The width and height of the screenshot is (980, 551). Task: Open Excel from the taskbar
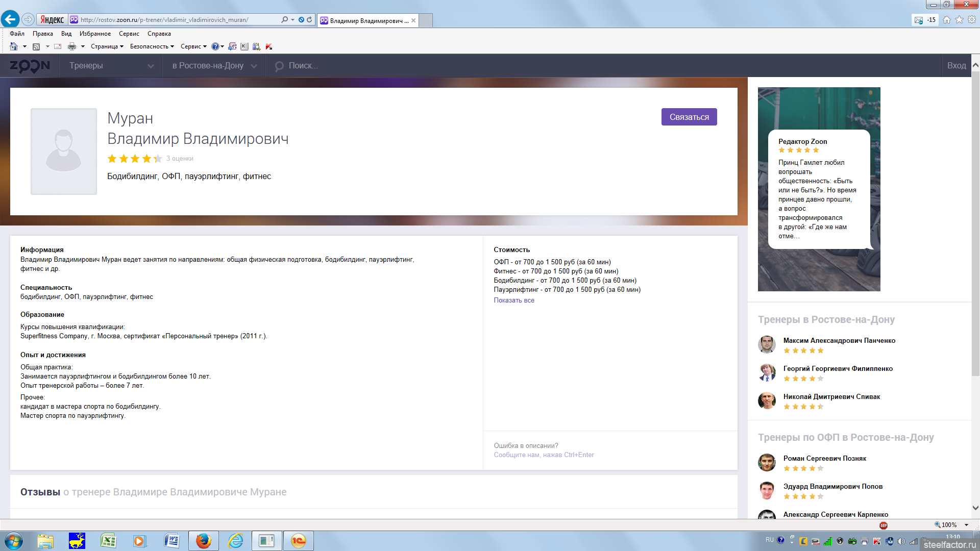point(108,541)
